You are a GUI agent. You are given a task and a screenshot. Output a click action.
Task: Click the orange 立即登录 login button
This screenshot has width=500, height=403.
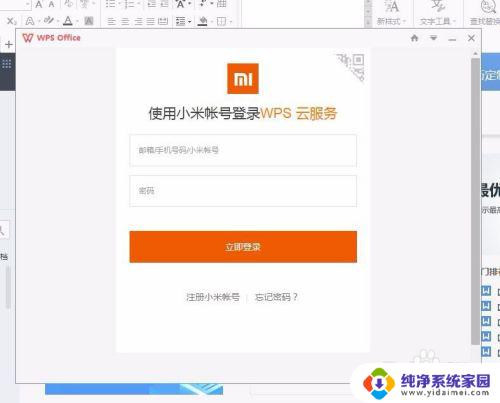[x=243, y=247]
